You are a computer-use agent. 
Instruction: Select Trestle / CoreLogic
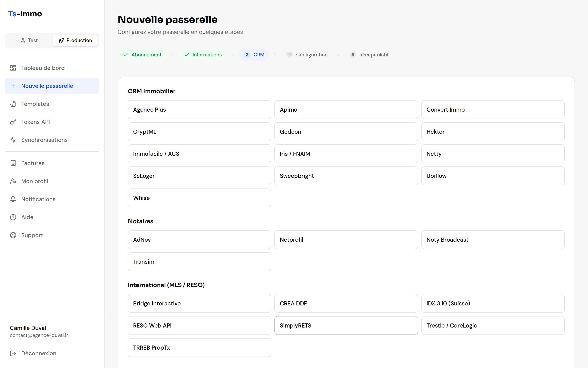(493, 325)
